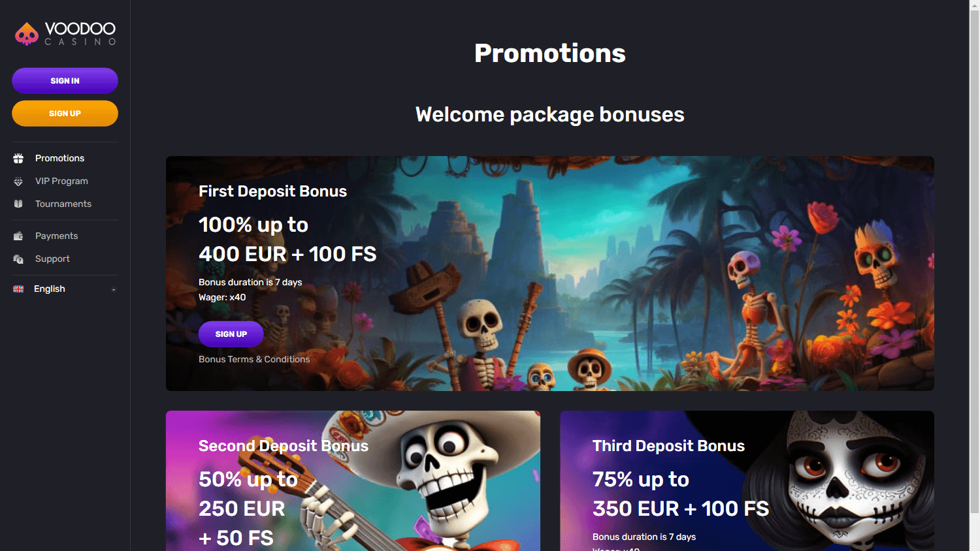Click the Third Deposit Bonus card

coord(747,480)
